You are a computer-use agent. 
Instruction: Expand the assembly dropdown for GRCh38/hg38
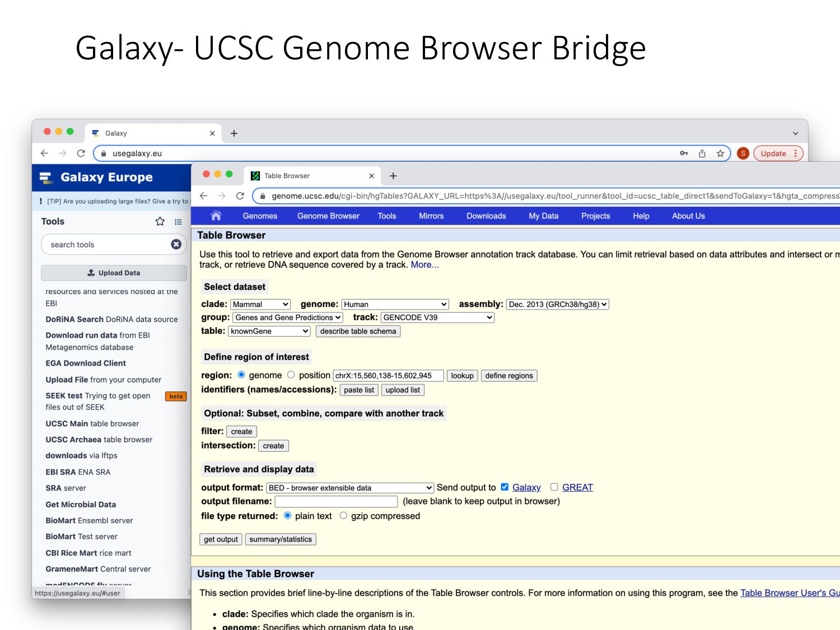point(557,304)
